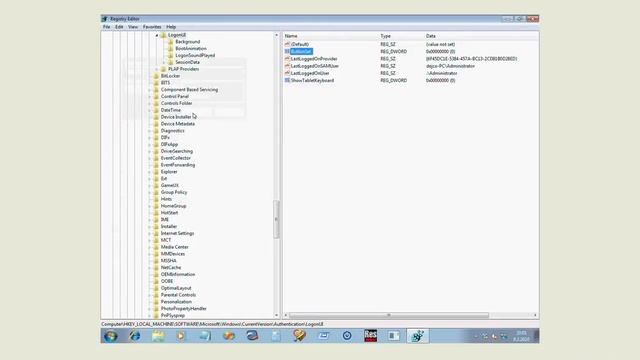
Task: Click the taskbar clock
Action: [521, 336]
